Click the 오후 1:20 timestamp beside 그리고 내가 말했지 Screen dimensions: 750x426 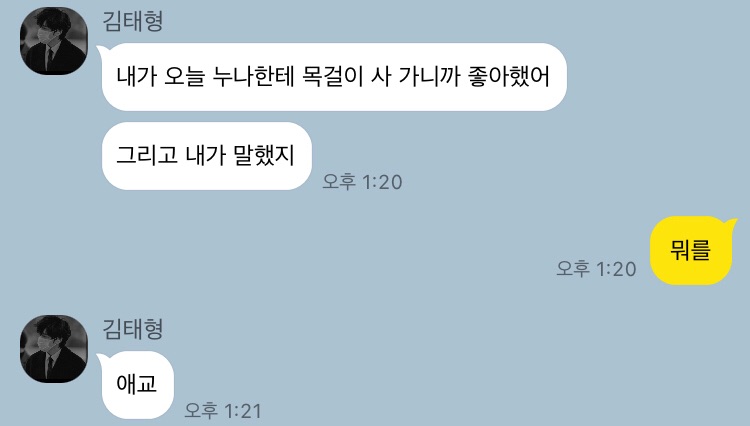click(x=362, y=182)
